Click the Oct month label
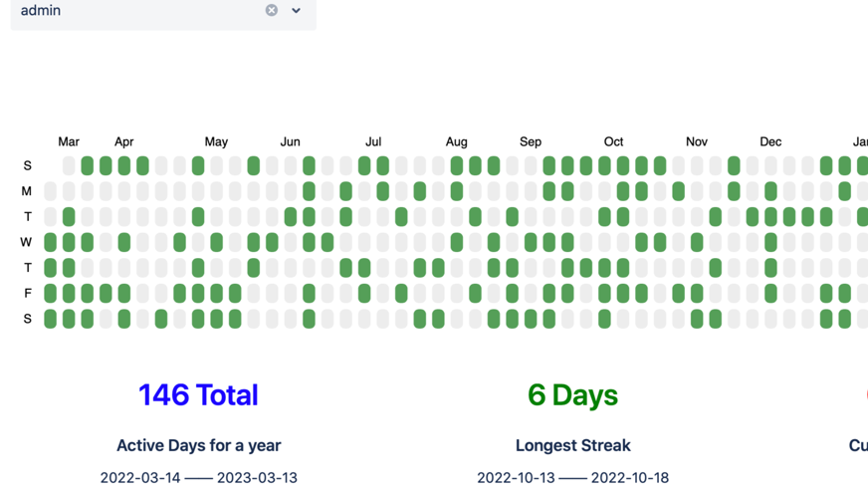 tap(613, 141)
